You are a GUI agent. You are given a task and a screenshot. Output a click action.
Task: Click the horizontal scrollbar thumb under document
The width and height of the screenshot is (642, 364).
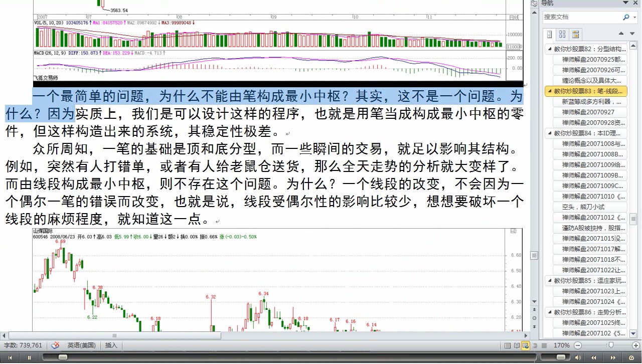(114, 335)
